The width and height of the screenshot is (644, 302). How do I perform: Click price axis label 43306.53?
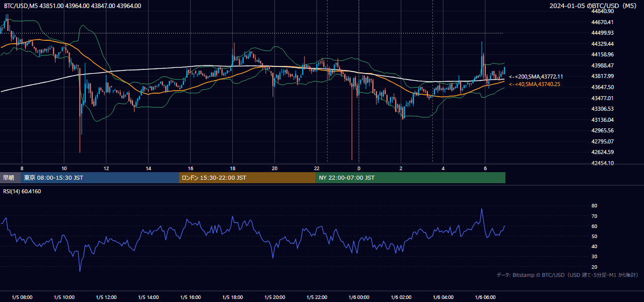point(602,109)
